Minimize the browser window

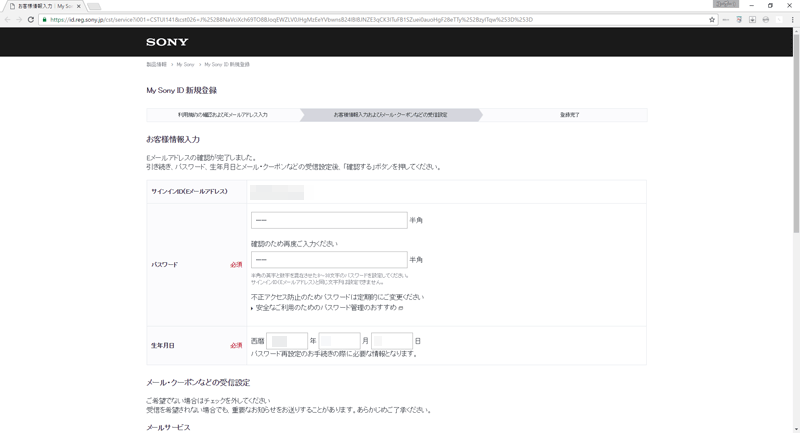point(752,6)
